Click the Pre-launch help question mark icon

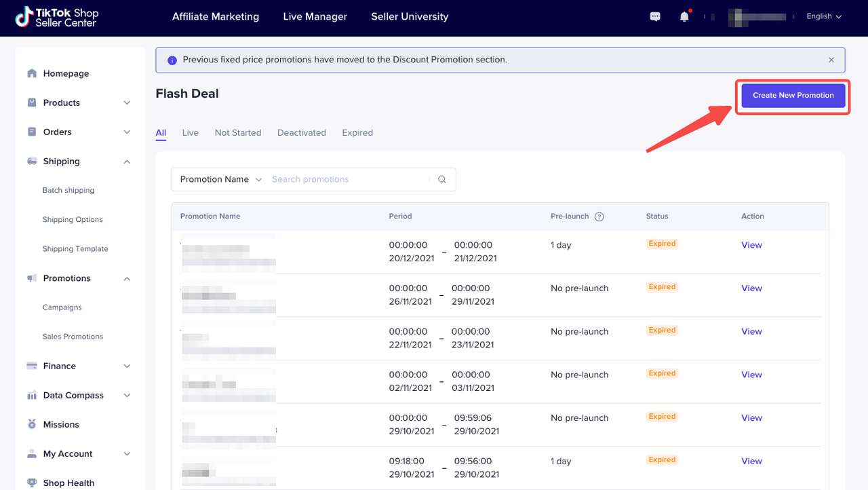(x=599, y=216)
